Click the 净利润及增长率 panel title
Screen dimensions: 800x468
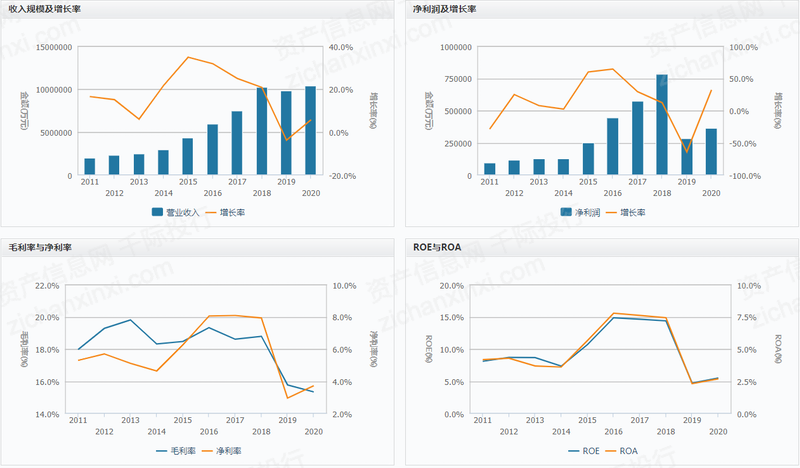444,9
